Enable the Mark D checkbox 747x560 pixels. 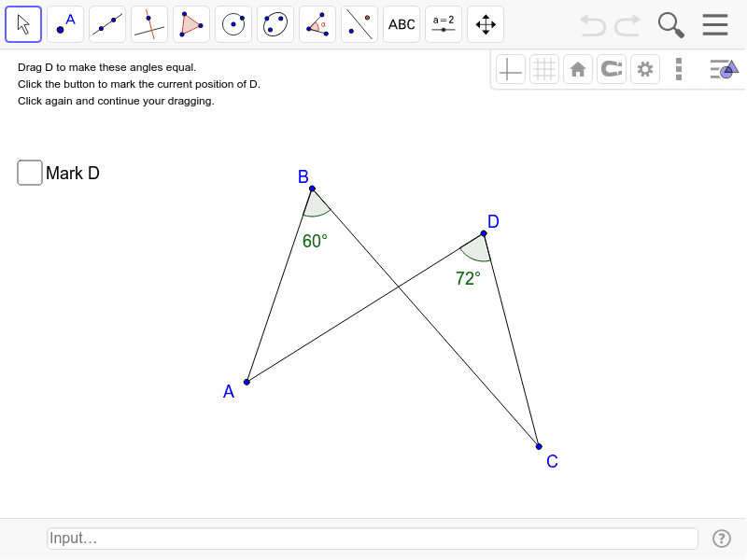pyautogui.click(x=29, y=172)
